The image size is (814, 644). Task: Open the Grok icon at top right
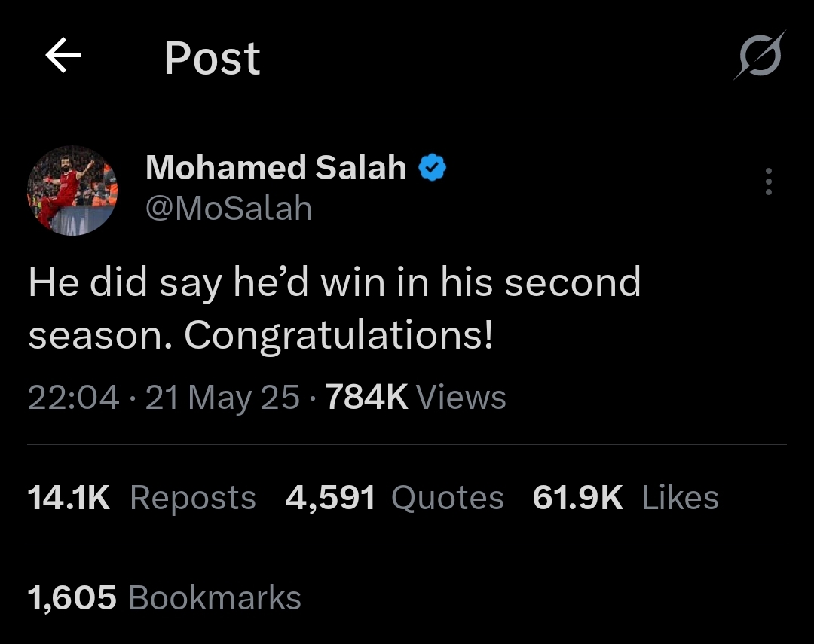pos(760,55)
